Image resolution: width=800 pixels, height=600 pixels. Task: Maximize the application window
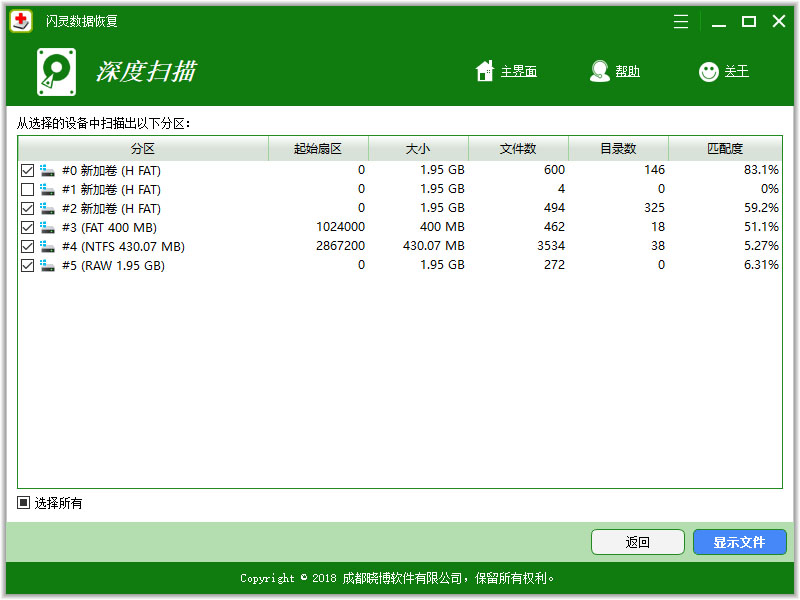tap(748, 21)
